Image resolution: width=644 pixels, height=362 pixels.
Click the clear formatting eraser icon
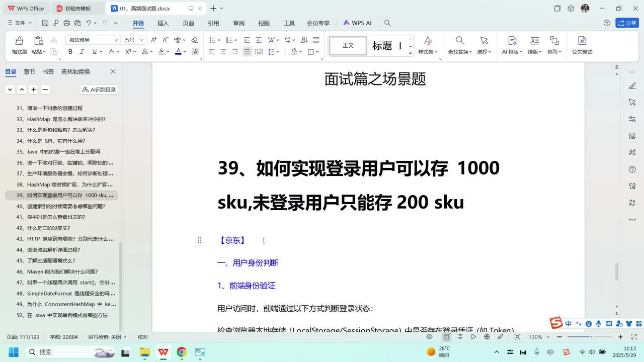click(x=195, y=40)
